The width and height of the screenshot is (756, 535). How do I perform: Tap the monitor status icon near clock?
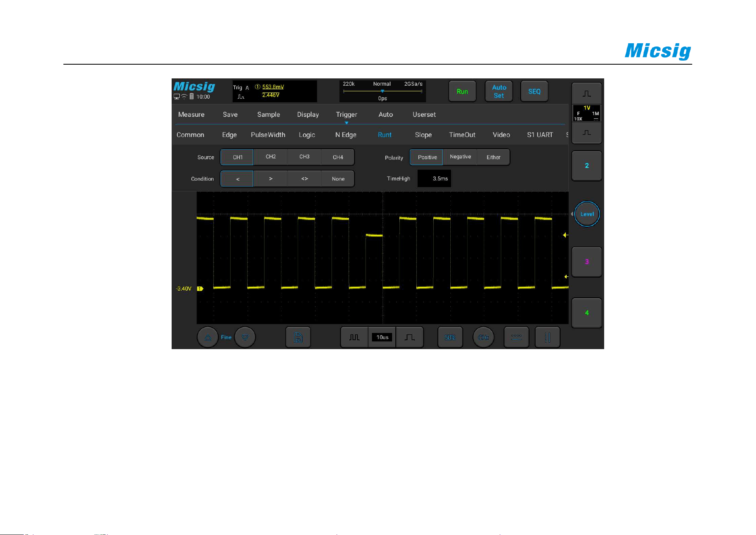coord(176,97)
